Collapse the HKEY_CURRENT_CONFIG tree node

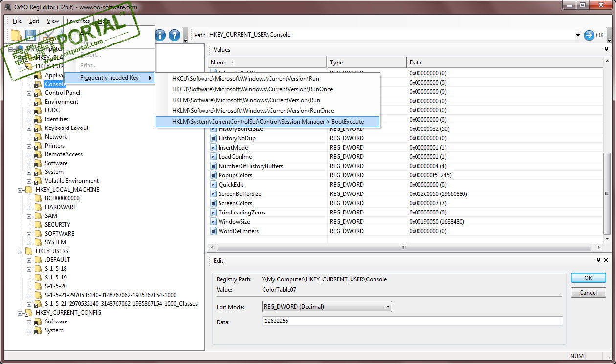(20, 313)
